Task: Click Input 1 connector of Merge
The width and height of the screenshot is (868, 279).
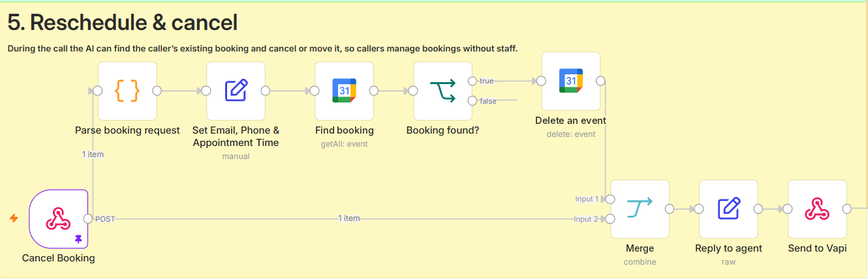Action: pos(610,199)
